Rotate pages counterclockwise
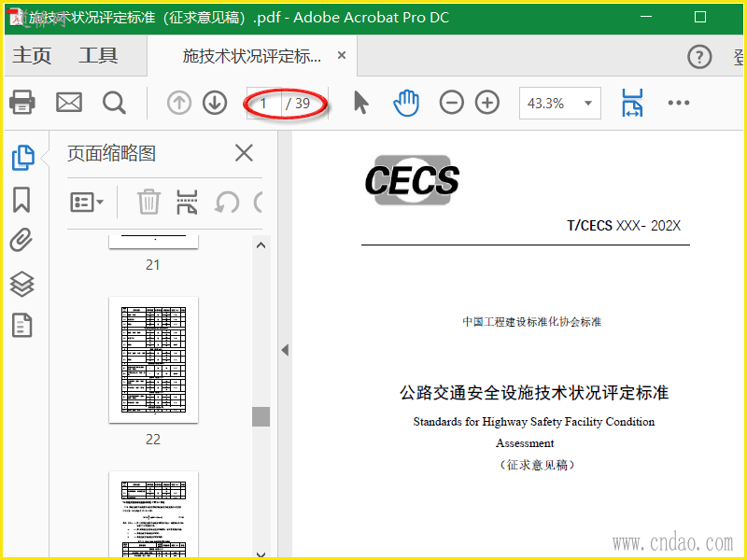 (x=227, y=203)
